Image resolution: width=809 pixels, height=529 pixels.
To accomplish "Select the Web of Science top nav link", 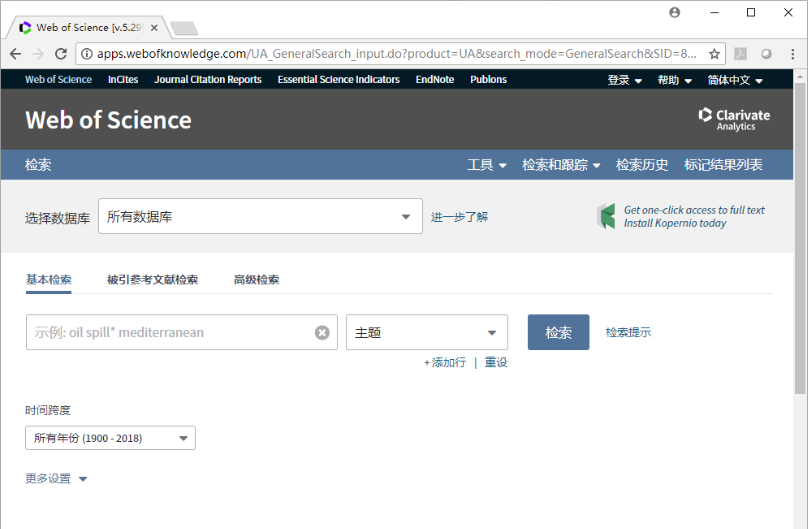I will click(58, 79).
